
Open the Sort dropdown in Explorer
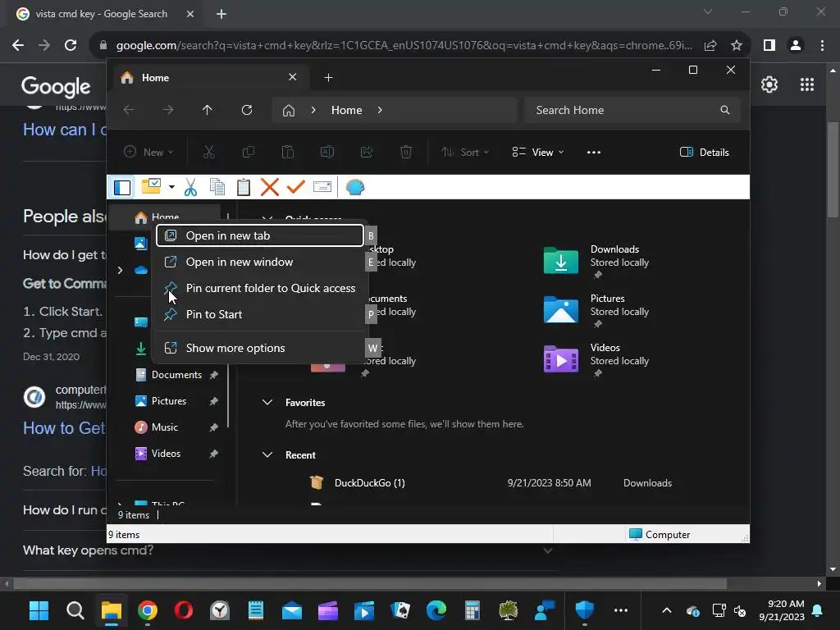(x=465, y=152)
